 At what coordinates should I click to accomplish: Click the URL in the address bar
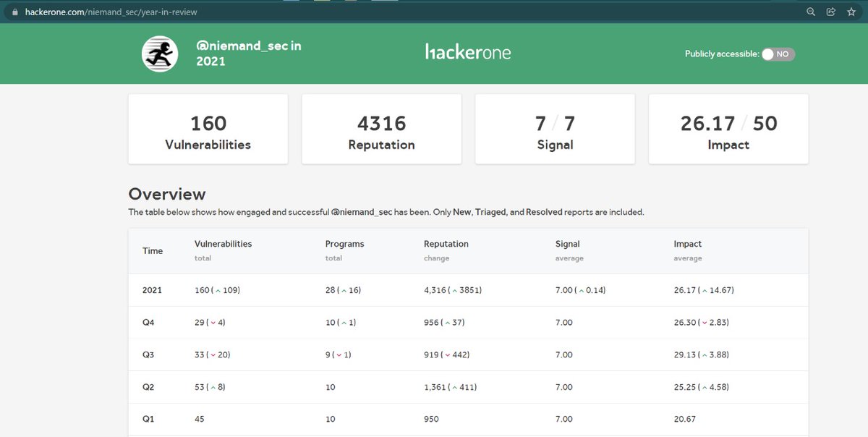tap(111, 12)
